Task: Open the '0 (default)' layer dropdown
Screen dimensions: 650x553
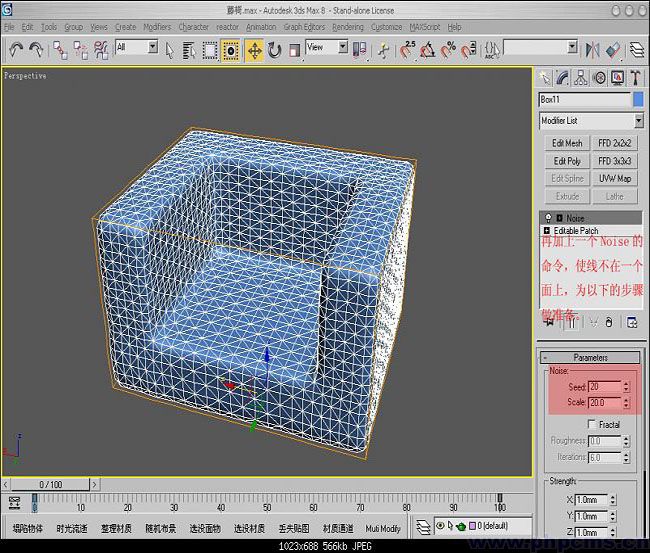Action: 483,526
